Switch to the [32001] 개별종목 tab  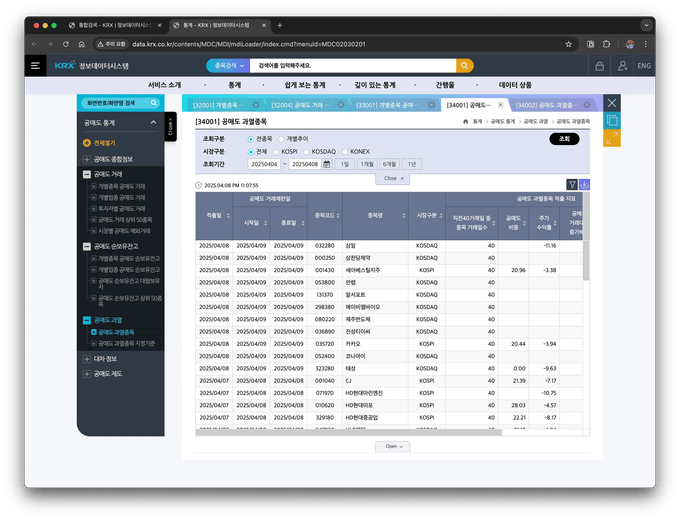(x=219, y=105)
